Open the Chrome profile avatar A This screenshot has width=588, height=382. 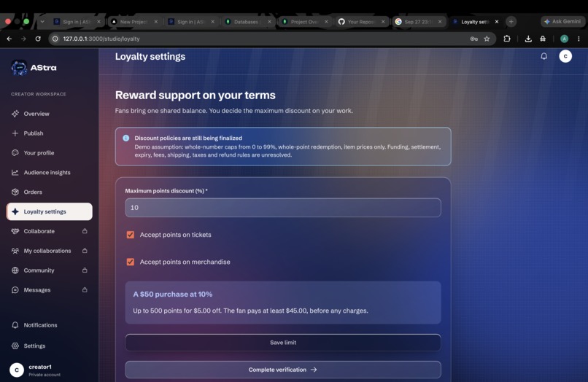(564, 39)
